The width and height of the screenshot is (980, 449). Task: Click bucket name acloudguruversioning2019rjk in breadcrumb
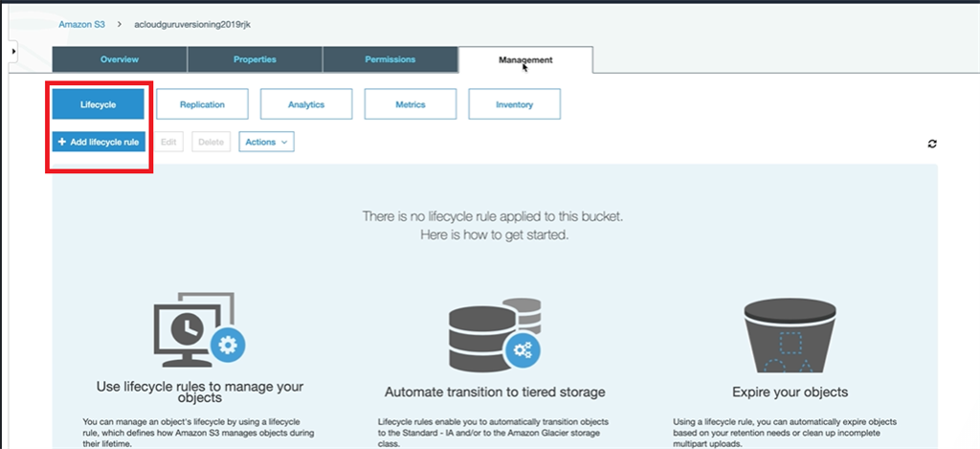[x=192, y=24]
